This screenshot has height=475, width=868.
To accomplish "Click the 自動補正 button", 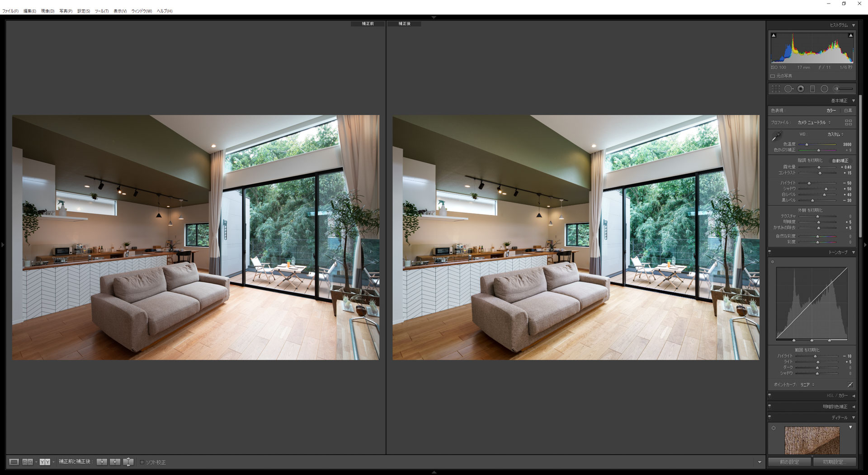I will pos(840,161).
